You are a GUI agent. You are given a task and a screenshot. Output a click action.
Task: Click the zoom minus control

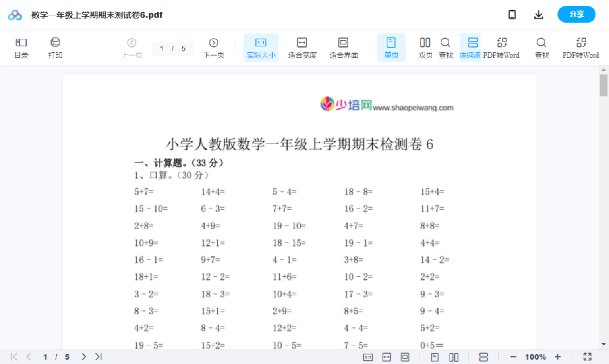pyautogui.click(x=513, y=356)
